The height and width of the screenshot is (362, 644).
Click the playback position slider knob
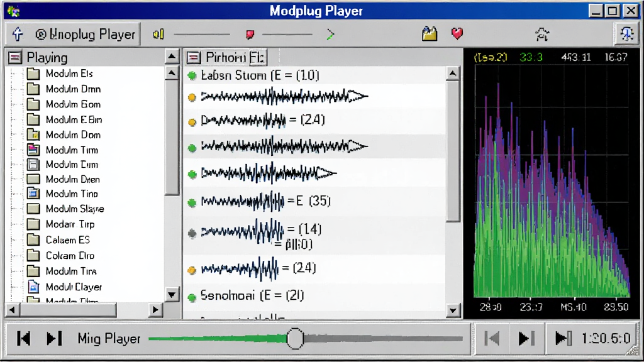click(295, 339)
